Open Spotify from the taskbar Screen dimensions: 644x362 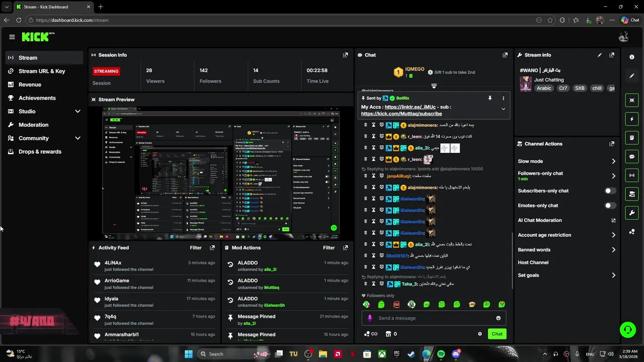click(x=441, y=354)
